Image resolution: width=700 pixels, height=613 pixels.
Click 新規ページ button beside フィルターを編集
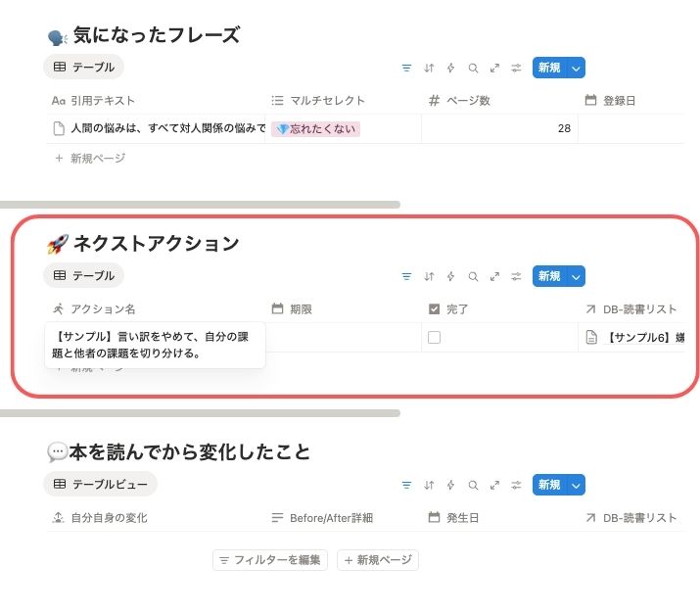click(378, 560)
